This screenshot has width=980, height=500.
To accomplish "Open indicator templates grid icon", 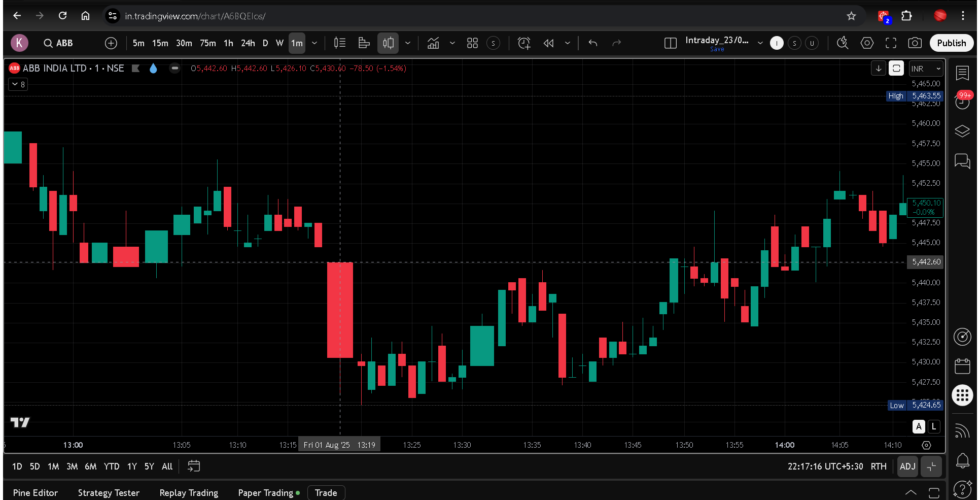I will (472, 43).
